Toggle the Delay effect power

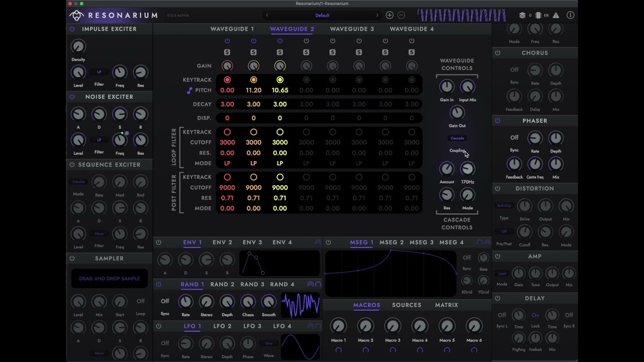pos(498,299)
